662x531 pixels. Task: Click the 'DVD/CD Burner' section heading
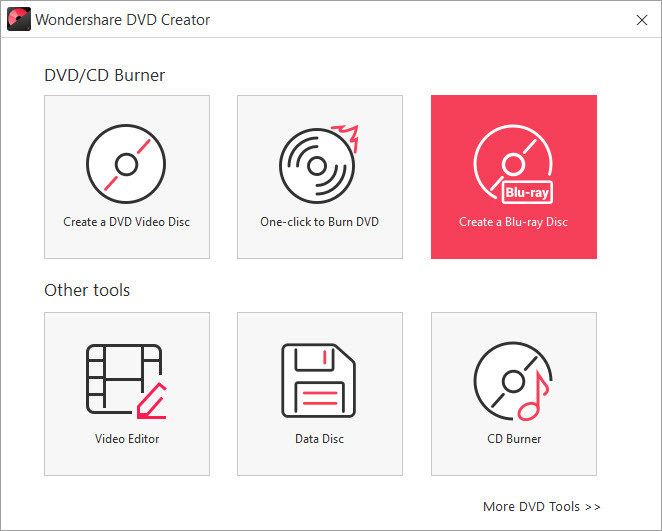(x=104, y=75)
